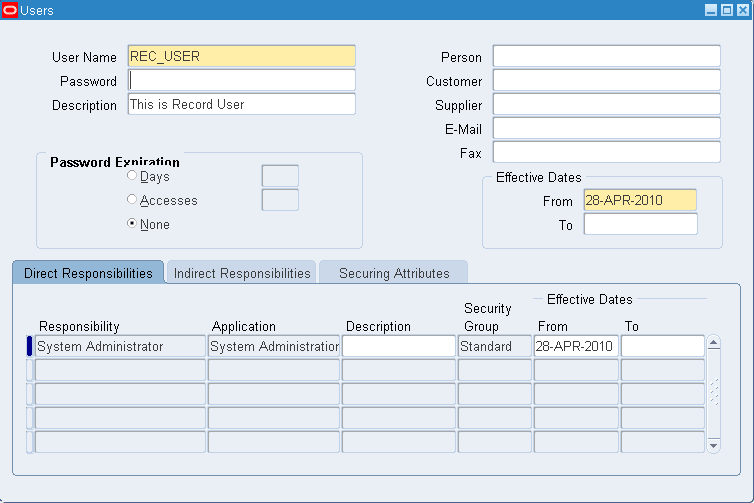Click the scrollbar down arrow in responsibilities grid
The image size is (754, 503).
click(x=714, y=445)
